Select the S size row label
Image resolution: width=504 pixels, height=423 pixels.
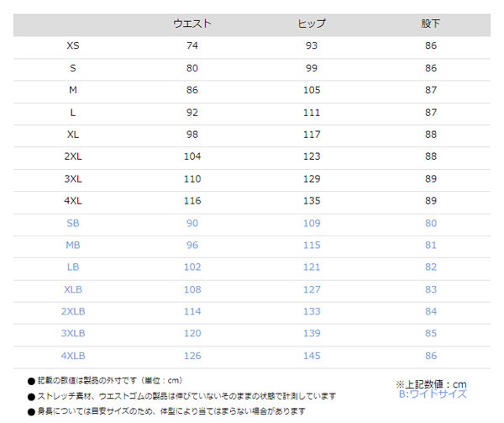(73, 68)
